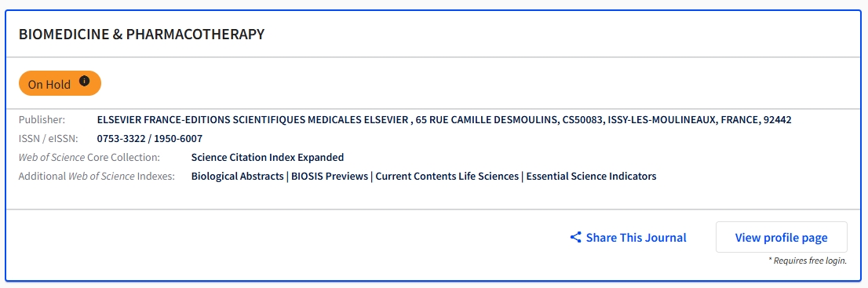Open View profile page
Screen dimensions: 868x288
(781, 237)
